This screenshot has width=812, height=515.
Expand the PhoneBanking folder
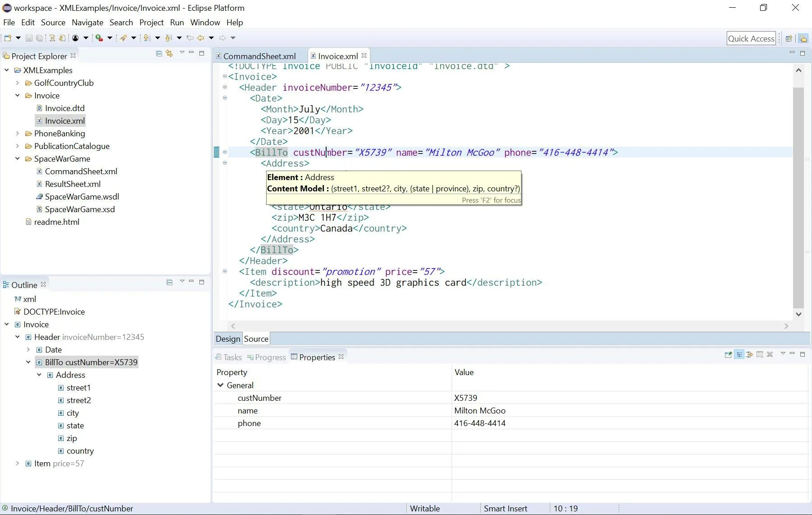tap(18, 133)
